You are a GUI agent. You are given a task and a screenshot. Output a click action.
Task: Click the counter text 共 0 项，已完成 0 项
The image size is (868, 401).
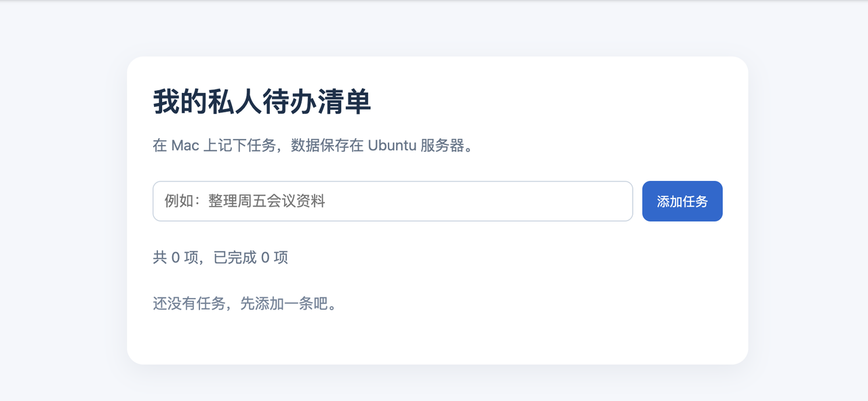coord(220,257)
